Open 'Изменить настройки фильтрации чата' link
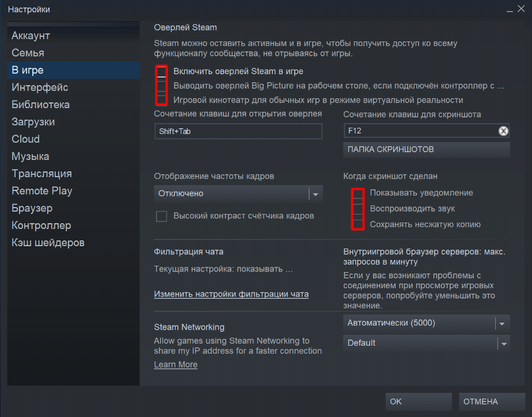532x417 pixels. coord(231,294)
